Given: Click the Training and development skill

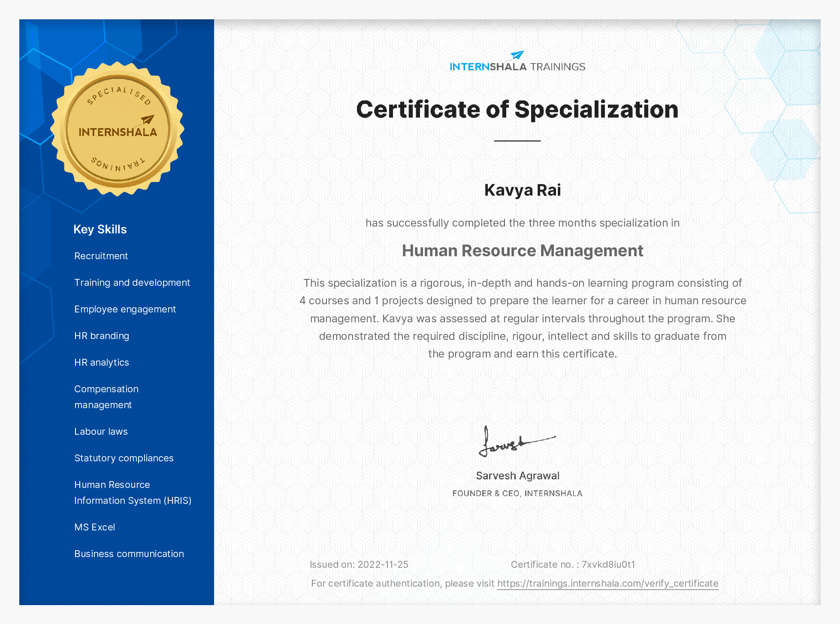Looking at the screenshot, I should click(132, 282).
